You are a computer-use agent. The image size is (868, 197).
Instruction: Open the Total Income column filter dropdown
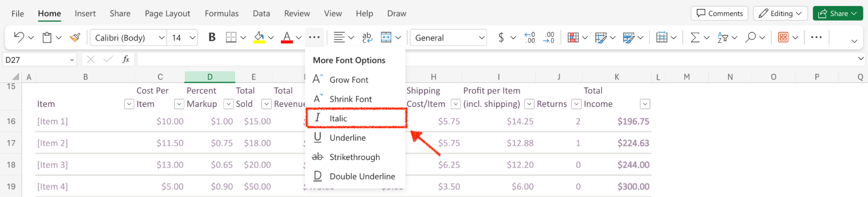click(x=645, y=104)
